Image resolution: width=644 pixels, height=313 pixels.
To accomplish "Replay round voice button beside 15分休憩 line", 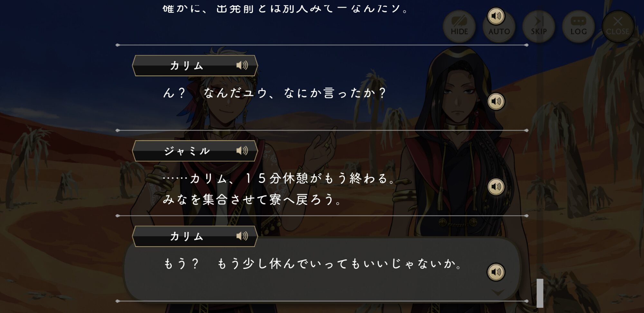I will (496, 187).
